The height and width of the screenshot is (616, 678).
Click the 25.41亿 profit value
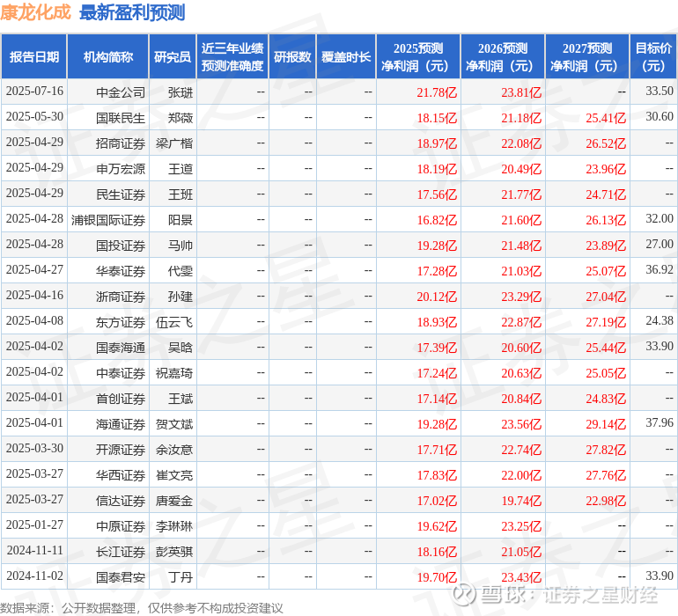click(x=606, y=118)
